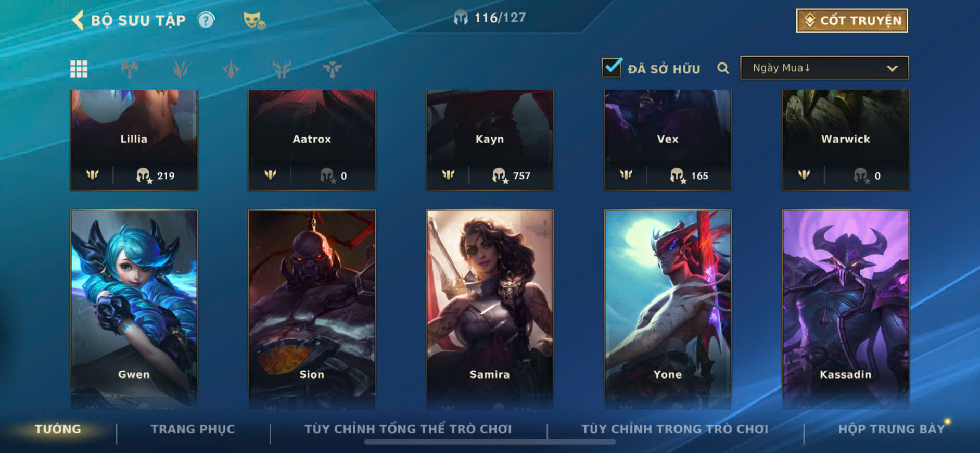
Task: Switch to the Trang Phục tab
Action: 193,429
